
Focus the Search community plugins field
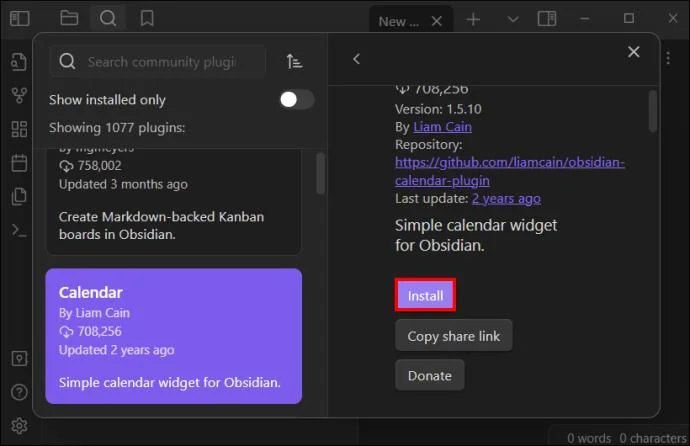(158, 62)
